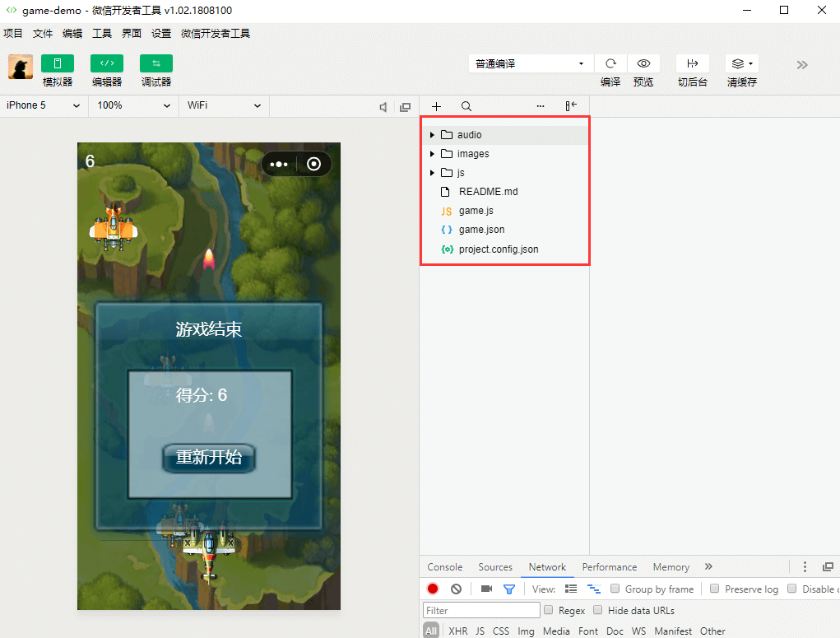Open the 微信开发者工具 menu
The width and height of the screenshot is (840, 638).
click(216, 33)
